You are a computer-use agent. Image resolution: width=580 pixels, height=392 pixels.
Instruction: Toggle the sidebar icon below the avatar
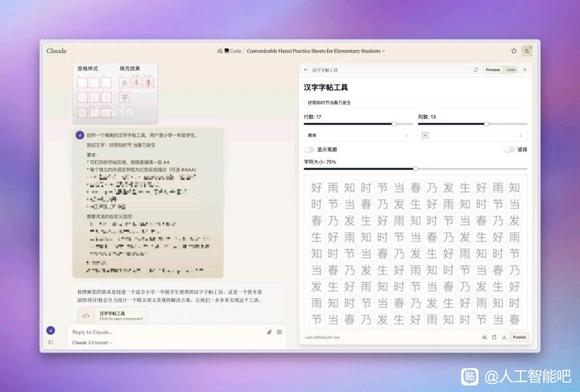tap(51, 342)
